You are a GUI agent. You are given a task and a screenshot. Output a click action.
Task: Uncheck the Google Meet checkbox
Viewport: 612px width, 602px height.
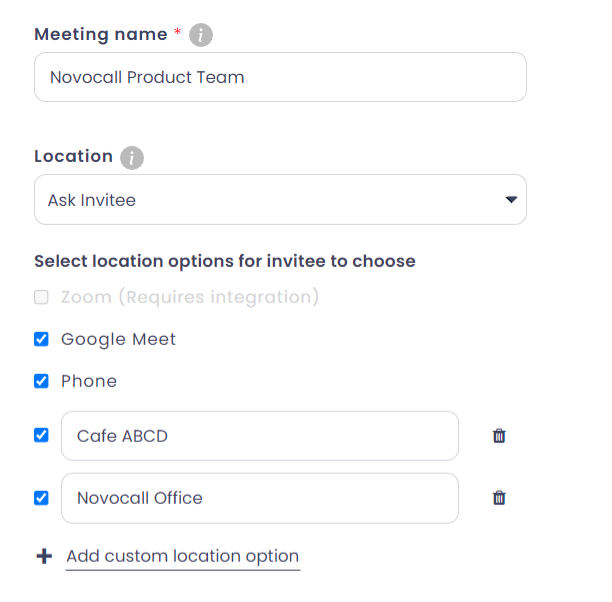(41, 339)
